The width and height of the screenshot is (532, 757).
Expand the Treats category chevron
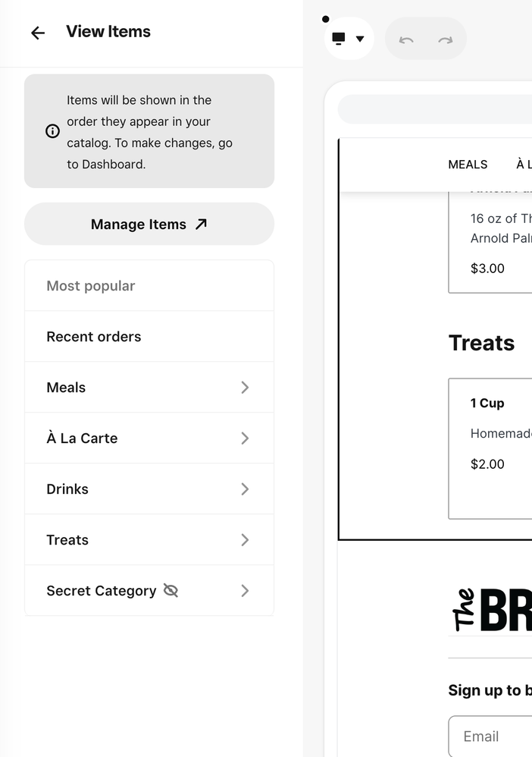point(245,540)
